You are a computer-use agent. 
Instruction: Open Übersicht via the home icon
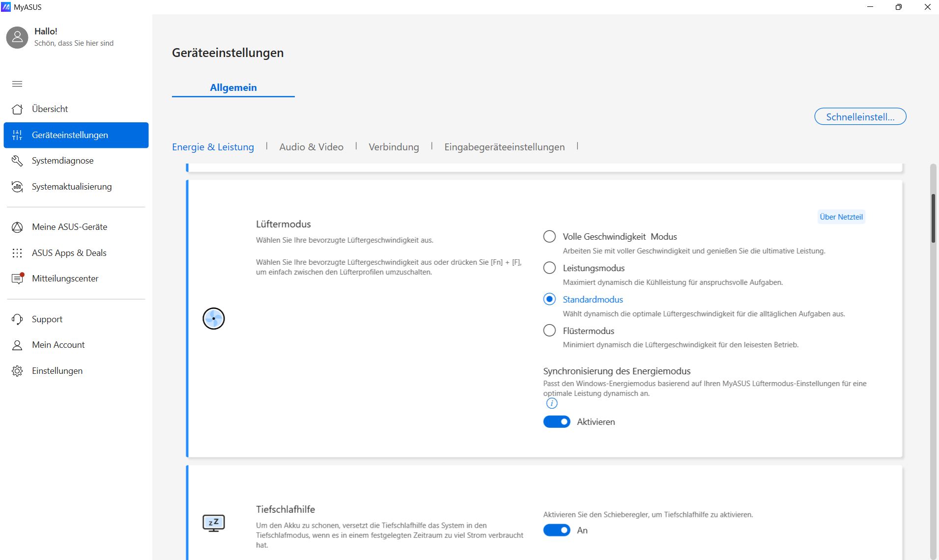click(17, 109)
